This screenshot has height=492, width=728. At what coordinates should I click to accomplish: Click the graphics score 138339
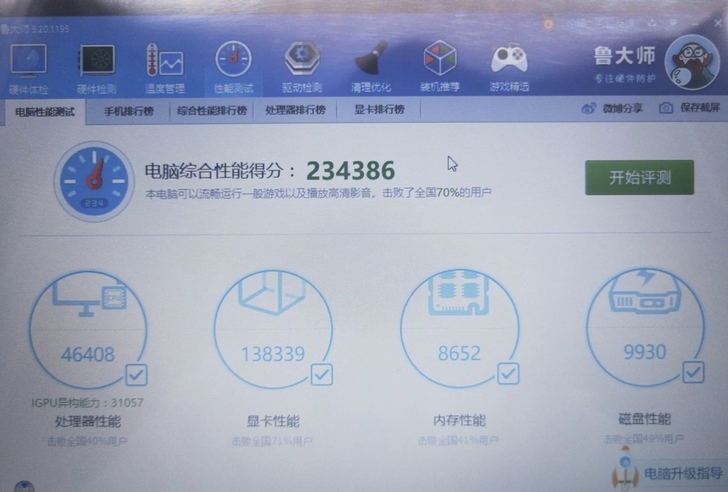click(x=273, y=354)
